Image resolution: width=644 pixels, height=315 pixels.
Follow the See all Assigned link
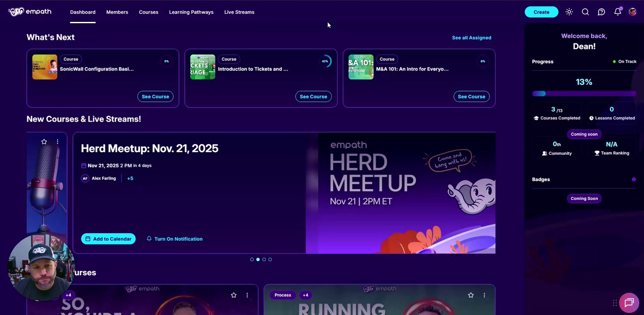click(472, 38)
